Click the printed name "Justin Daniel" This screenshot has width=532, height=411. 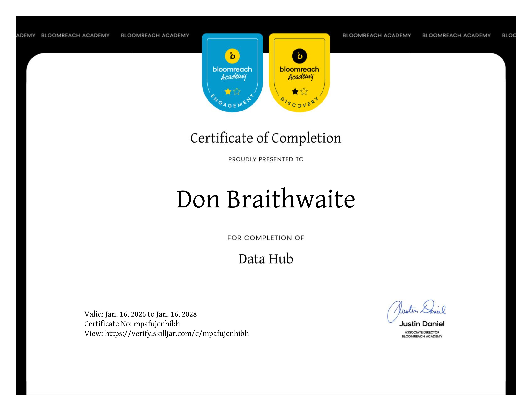pyautogui.click(x=422, y=324)
